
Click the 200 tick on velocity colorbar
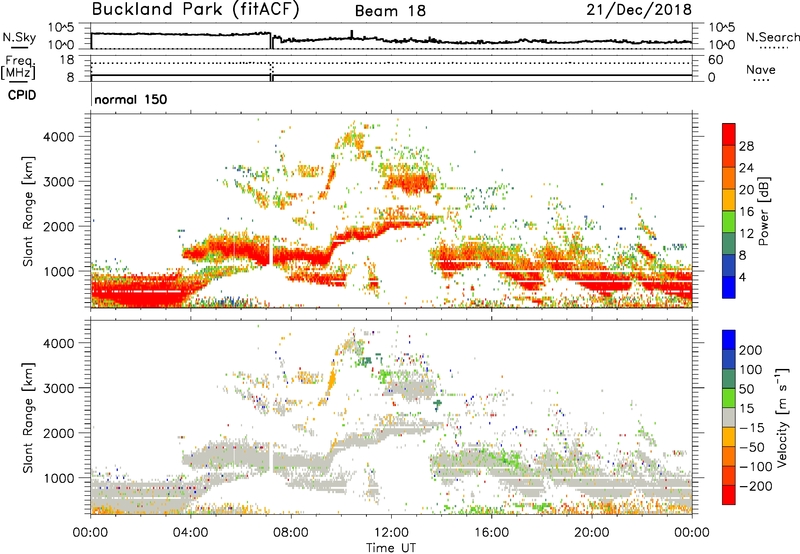751,350
